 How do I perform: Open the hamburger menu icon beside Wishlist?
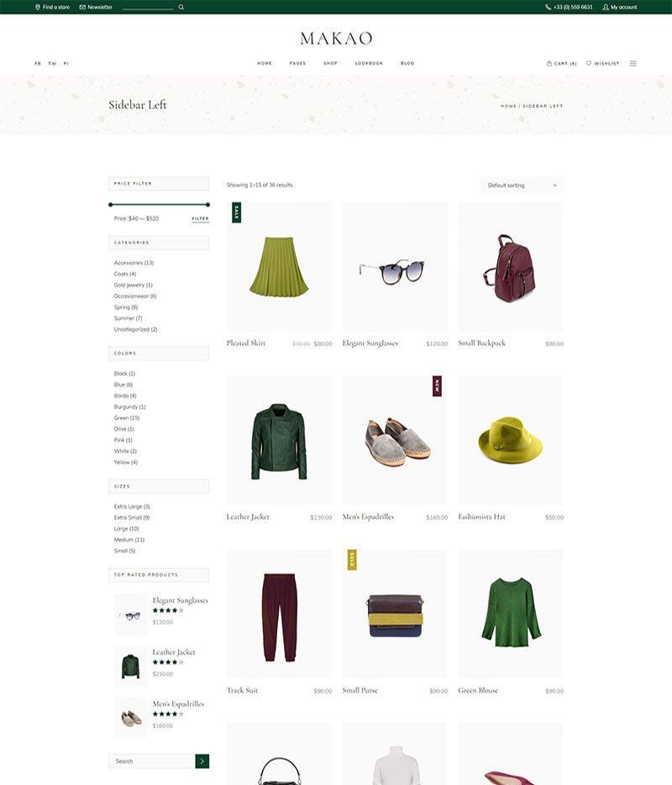tap(633, 64)
